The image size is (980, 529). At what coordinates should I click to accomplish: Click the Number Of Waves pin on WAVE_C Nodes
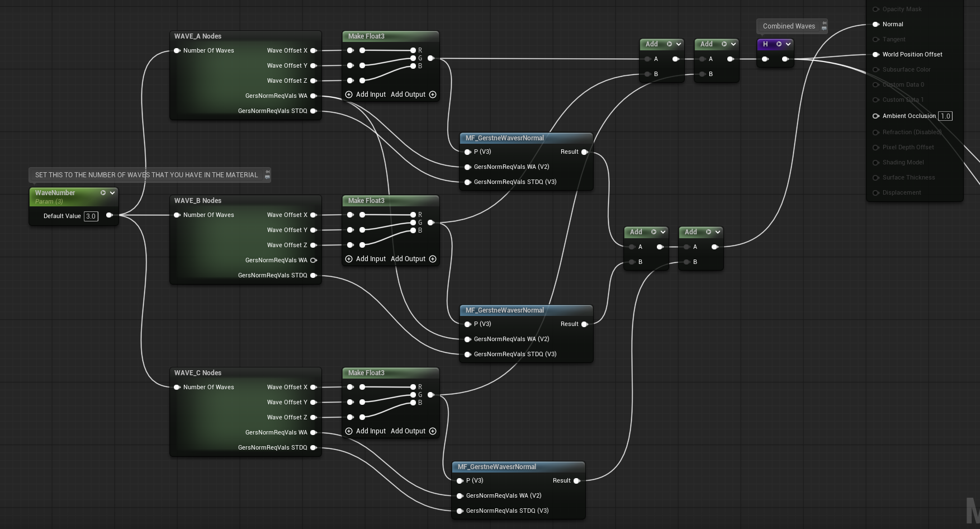coord(177,387)
